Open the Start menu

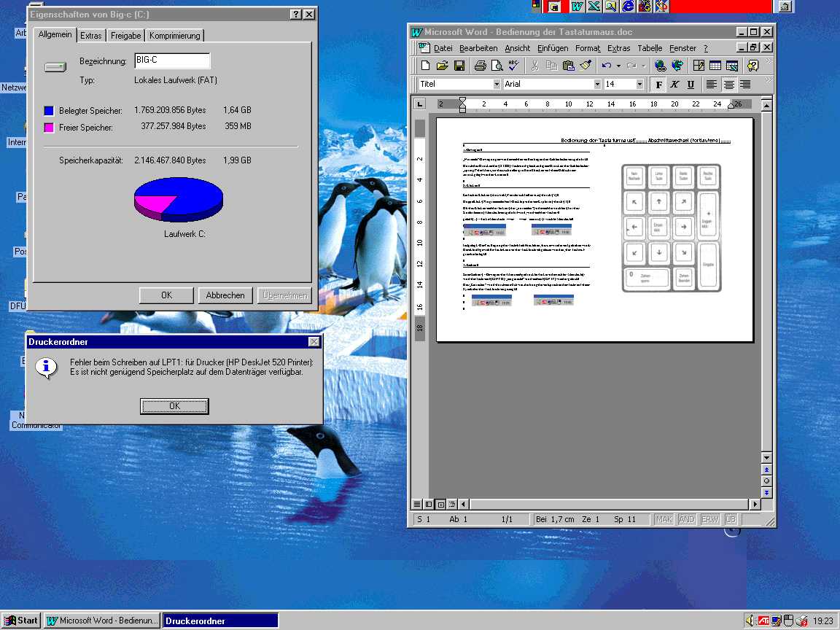tap(21, 621)
